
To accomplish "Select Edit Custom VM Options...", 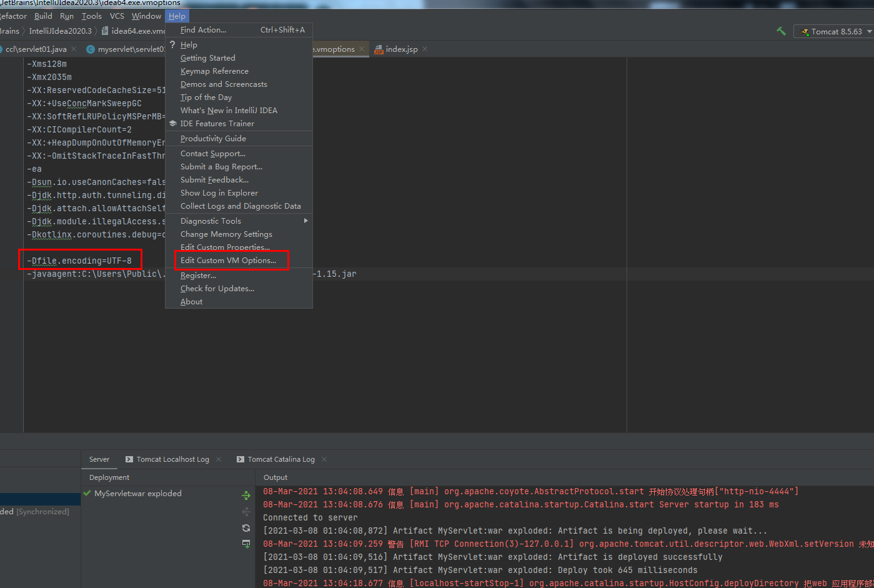I will [239, 260].
